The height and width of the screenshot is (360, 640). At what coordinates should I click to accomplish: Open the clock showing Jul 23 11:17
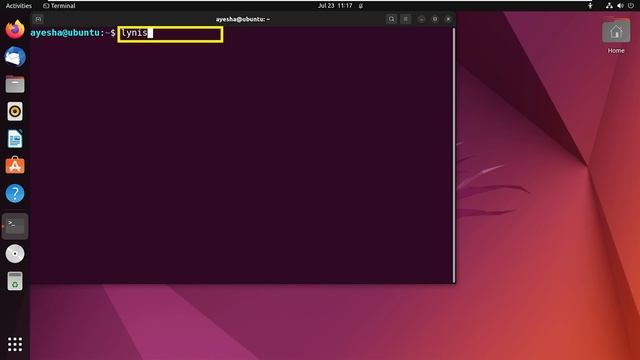335,6
